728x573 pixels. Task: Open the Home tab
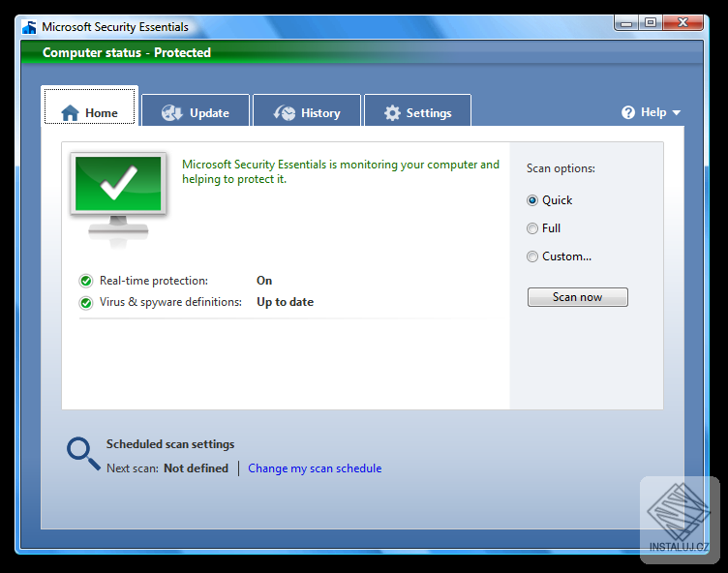pos(90,106)
